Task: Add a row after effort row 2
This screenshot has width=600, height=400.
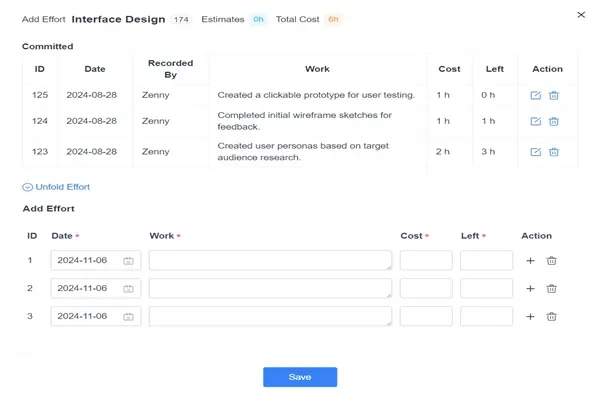Action: click(x=530, y=289)
